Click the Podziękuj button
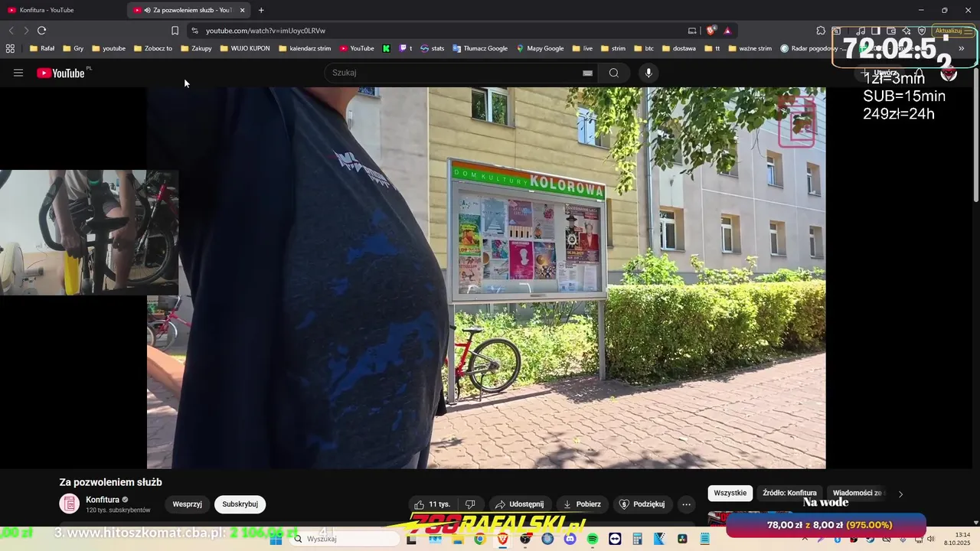This screenshot has height=551, width=980. (x=642, y=504)
